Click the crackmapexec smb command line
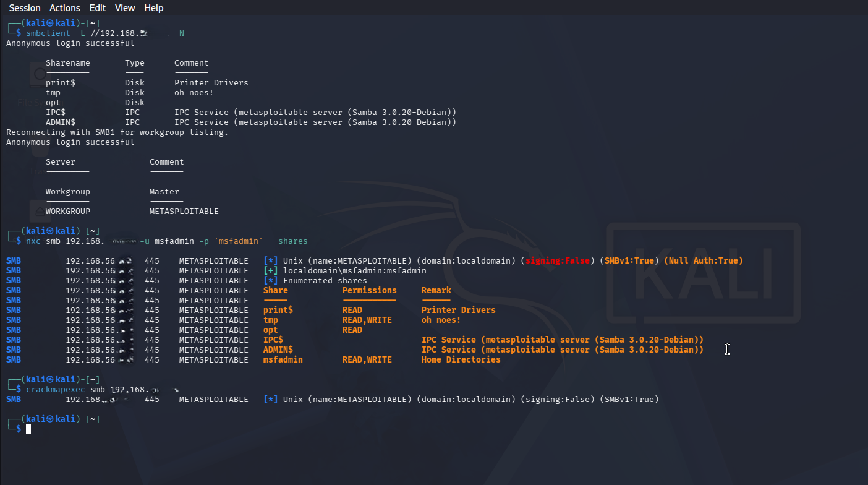Viewport: 868px width, 485px height. click(x=103, y=390)
